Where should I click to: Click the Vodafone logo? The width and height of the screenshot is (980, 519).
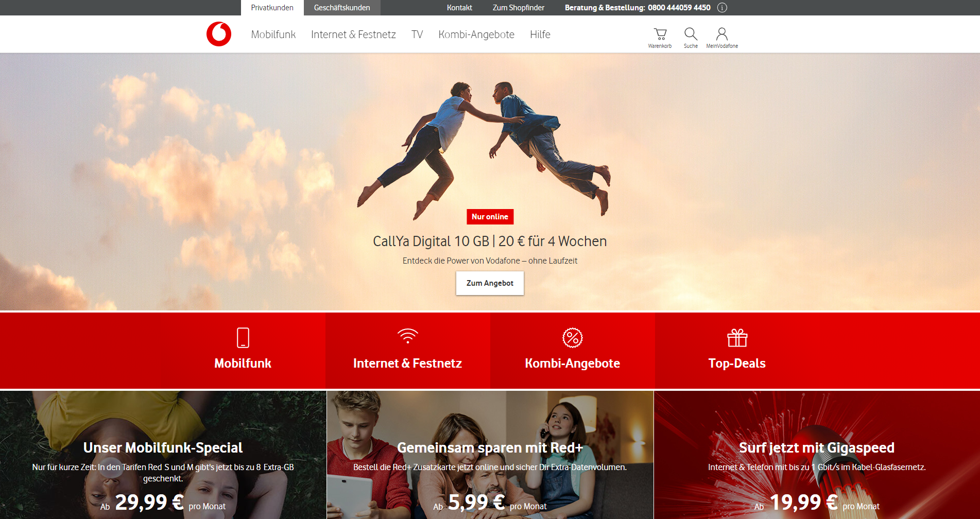[219, 34]
